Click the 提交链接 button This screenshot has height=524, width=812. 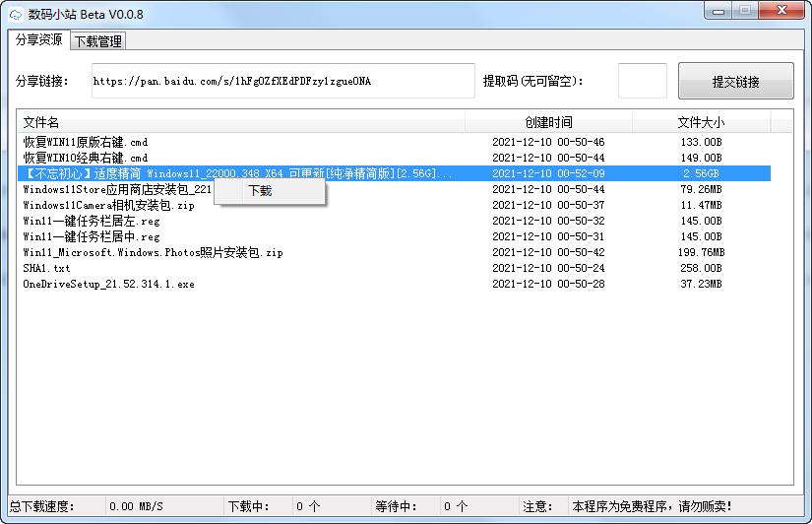click(x=735, y=82)
